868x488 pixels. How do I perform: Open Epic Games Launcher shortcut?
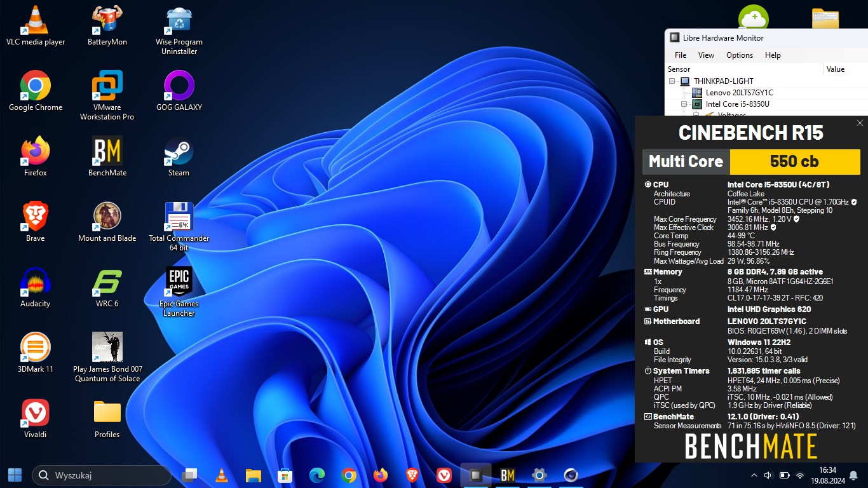coord(179,292)
